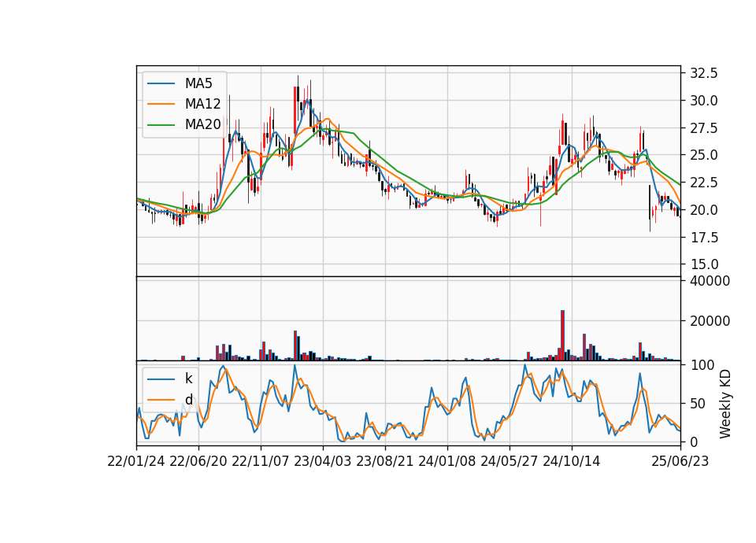Click the 23/04/03 date tick label

(x=323, y=461)
